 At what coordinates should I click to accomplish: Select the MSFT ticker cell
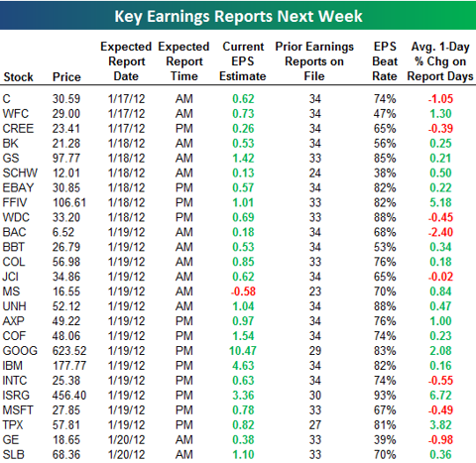tap(18, 410)
